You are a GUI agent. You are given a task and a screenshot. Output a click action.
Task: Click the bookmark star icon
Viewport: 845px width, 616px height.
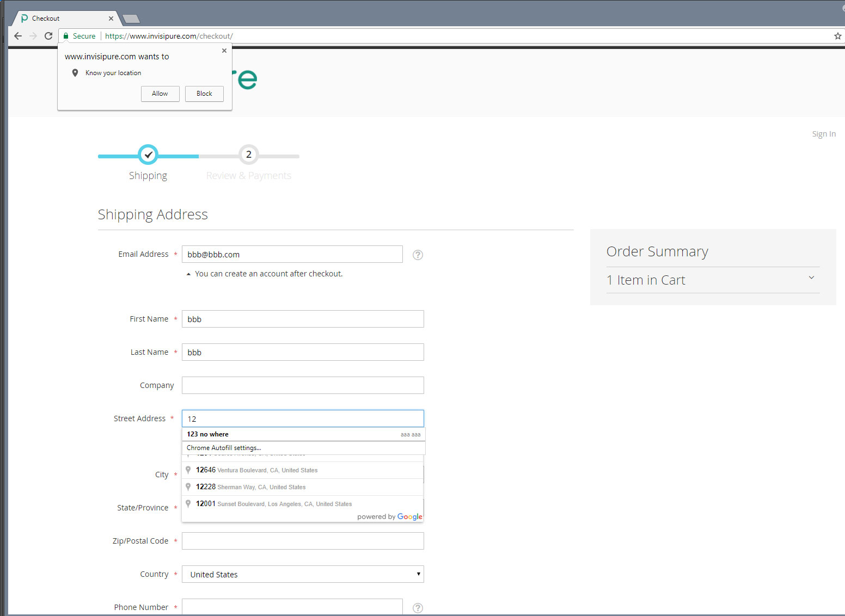(837, 36)
